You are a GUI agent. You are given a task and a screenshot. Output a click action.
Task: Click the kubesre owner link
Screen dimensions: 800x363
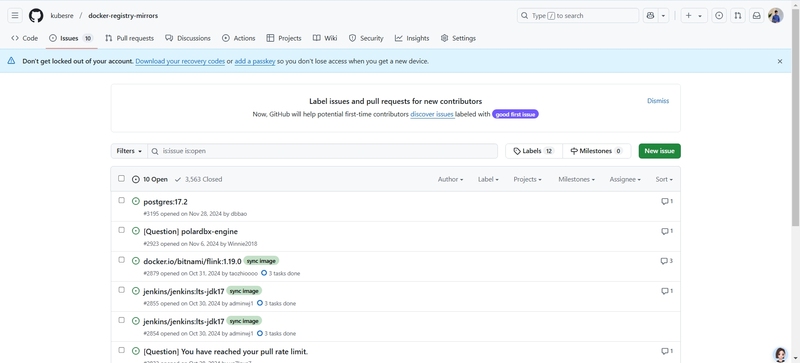pyautogui.click(x=62, y=16)
